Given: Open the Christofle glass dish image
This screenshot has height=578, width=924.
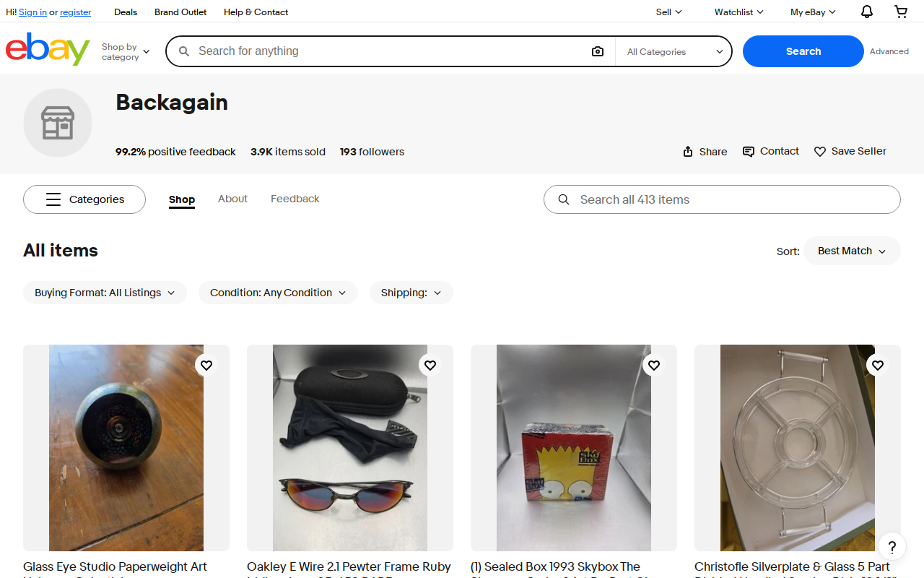Looking at the screenshot, I should point(798,448).
